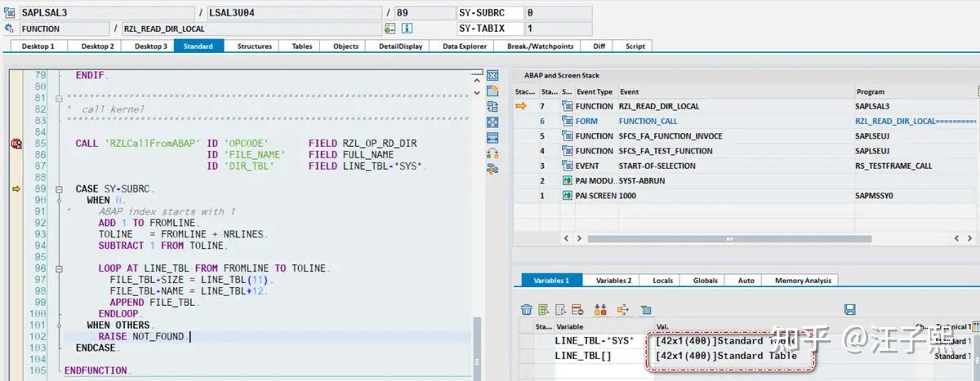The width and height of the screenshot is (980, 381).
Task: Click the second icon in Variables toolbar after trash
Action: coord(543,309)
